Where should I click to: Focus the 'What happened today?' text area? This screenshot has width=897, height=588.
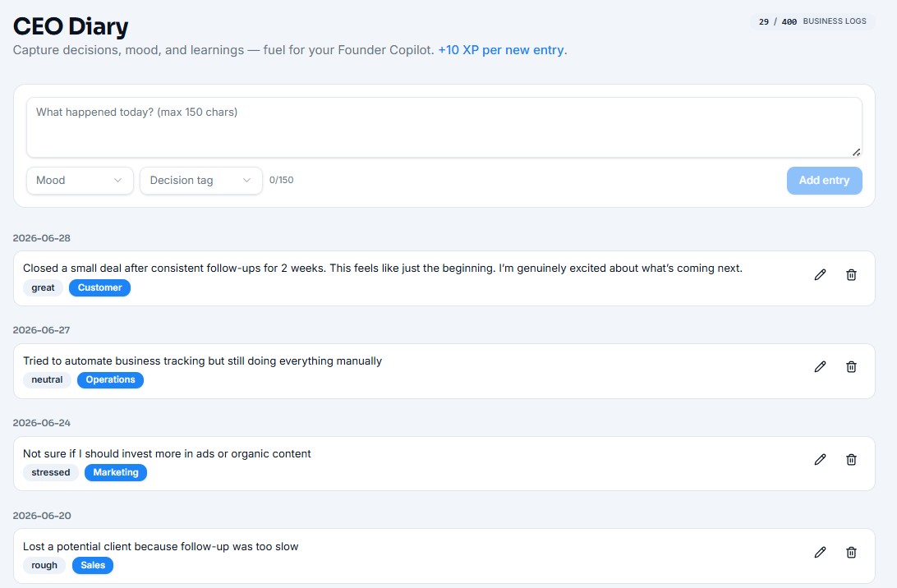[444, 127]
